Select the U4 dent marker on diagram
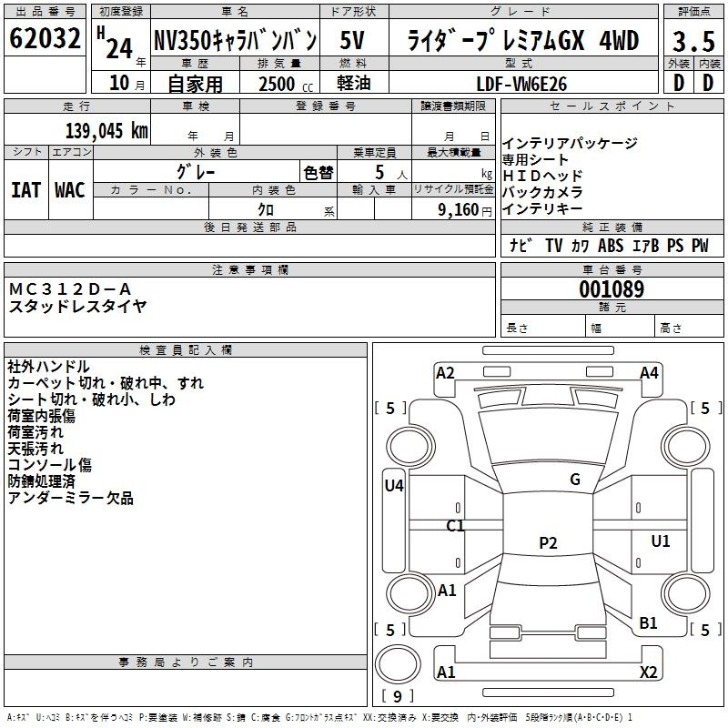Viewport: 728px width, 728px height. click(393, 486)
